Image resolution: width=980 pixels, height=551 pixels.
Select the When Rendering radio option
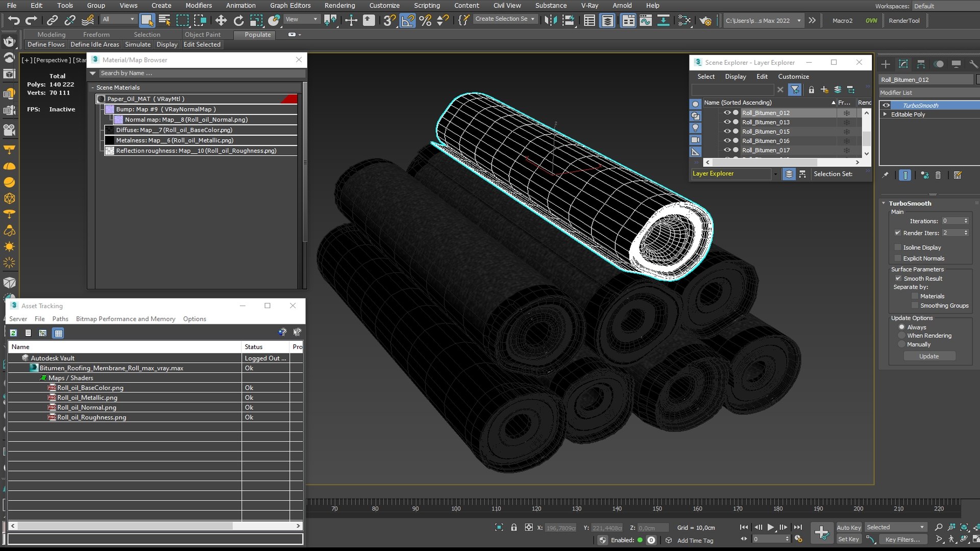click(902, 336)
